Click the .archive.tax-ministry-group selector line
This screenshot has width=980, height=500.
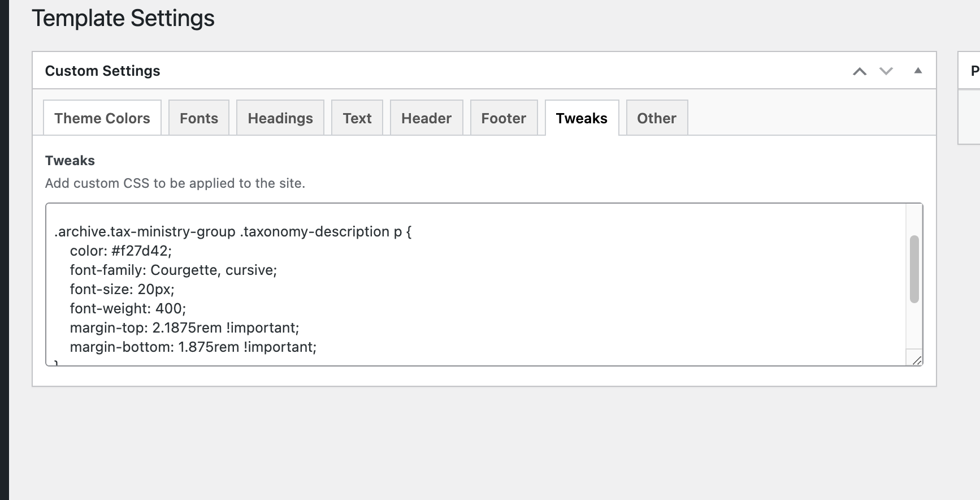click(x=233, y=231)
